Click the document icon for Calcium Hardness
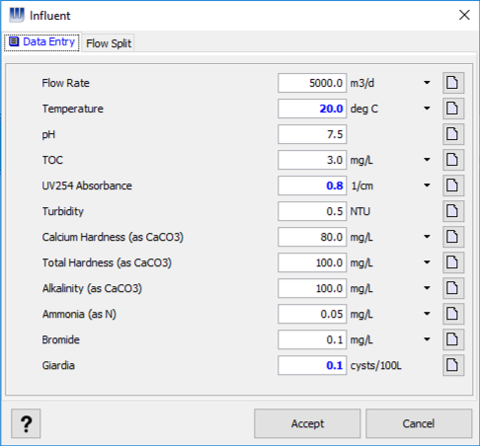This screenshot has height=446, width=480. pos(453,237)
